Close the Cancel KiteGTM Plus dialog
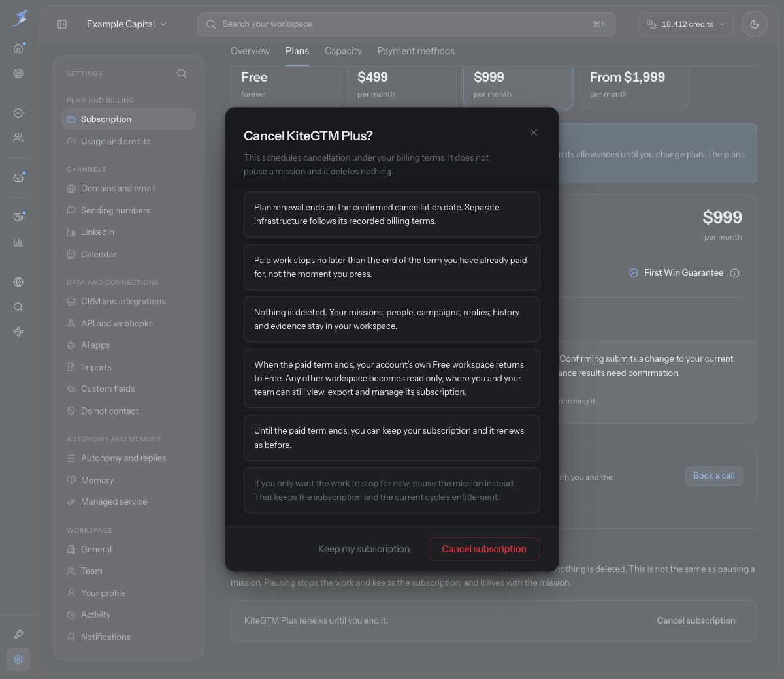 tap(534, 133)
